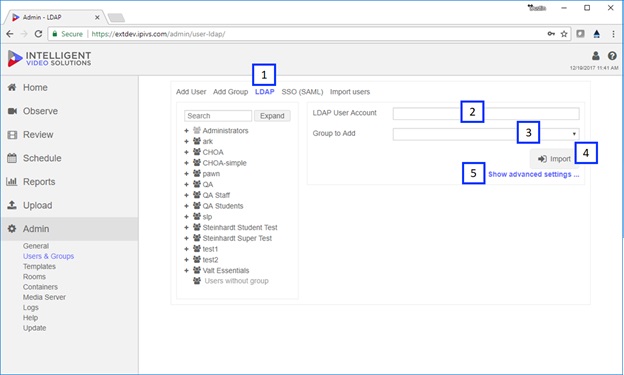Click the Expand button
This screenshot has width=624, height=375.
[272, 116]
